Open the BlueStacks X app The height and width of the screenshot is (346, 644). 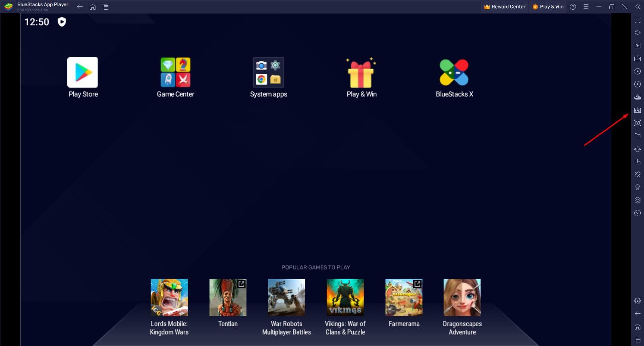[x=454, y=73]
